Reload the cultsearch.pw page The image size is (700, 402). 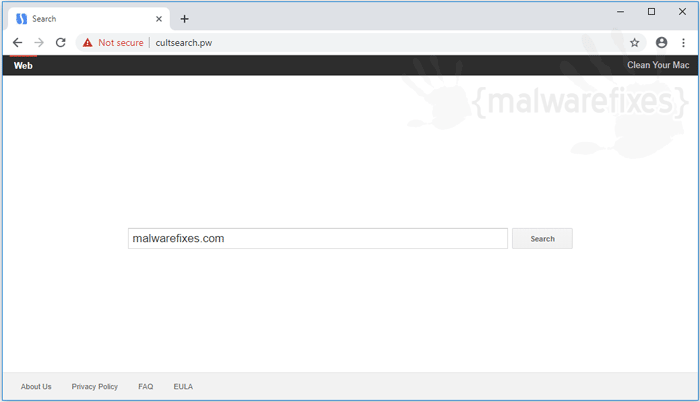61,42
